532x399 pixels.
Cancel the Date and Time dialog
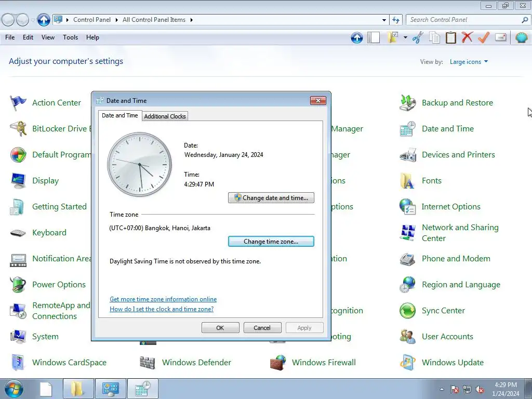tap(262, 328)
